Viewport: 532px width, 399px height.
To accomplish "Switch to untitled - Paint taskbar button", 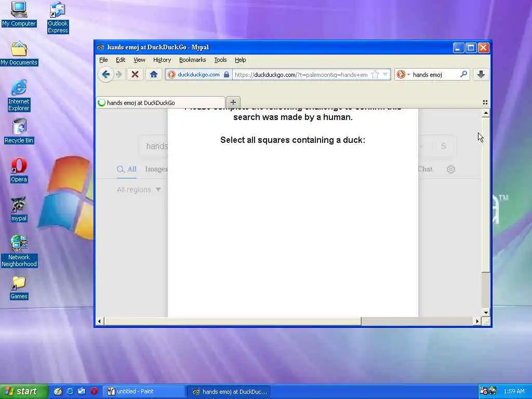I will coord(144,391).
